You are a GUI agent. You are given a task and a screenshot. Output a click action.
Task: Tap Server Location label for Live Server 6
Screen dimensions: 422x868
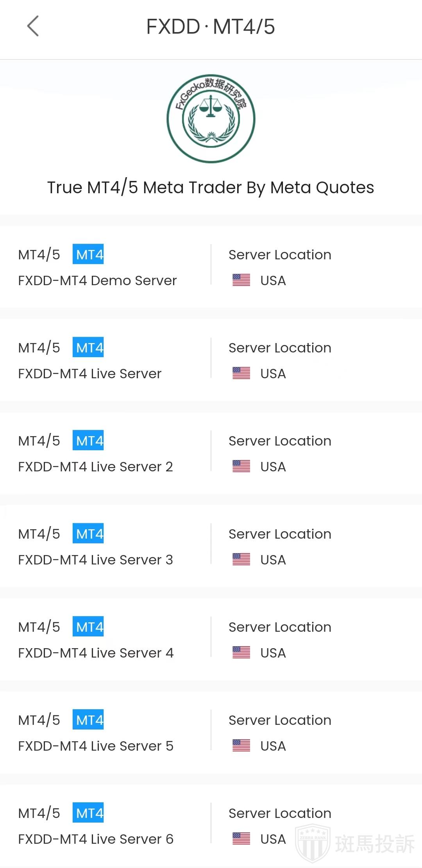pos(280,813)
